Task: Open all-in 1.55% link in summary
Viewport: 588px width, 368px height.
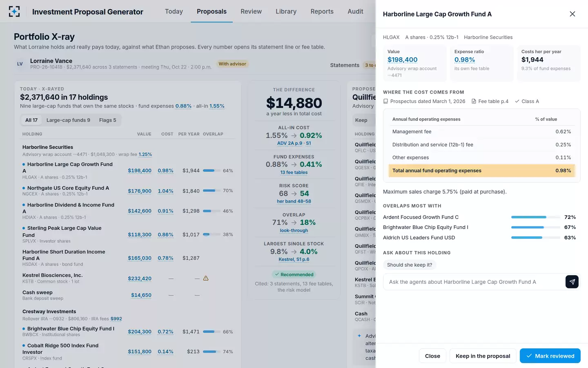Action: [217, 106]
